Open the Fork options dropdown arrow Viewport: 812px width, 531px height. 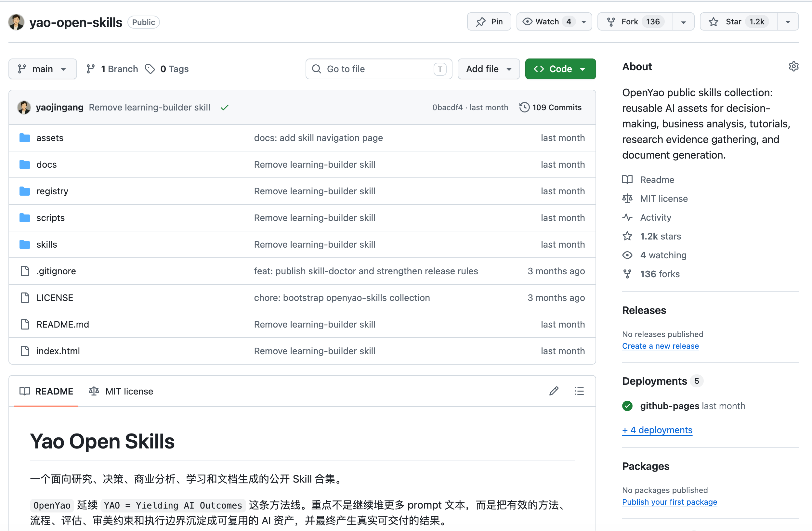pyautogui.click(x=683, y=22)
